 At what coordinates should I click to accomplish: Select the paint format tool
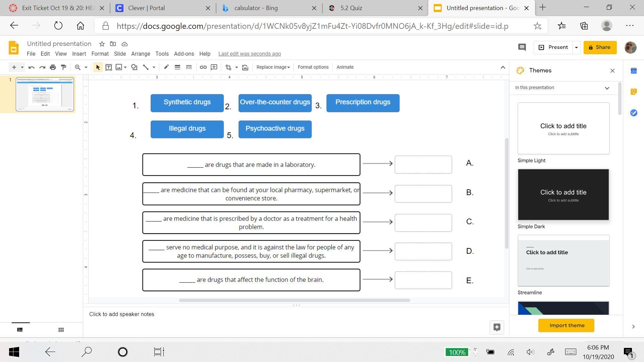(x=63, y=67)
